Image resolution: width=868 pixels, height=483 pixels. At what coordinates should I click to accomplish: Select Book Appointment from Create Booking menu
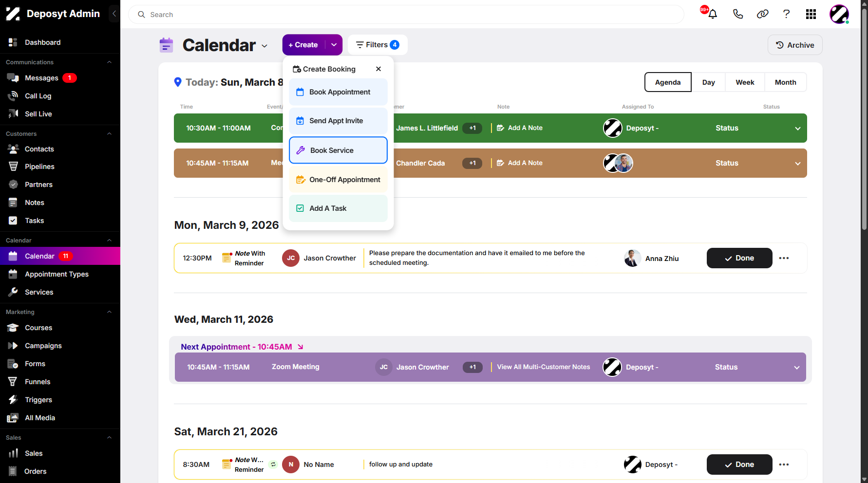pos(338,92)
